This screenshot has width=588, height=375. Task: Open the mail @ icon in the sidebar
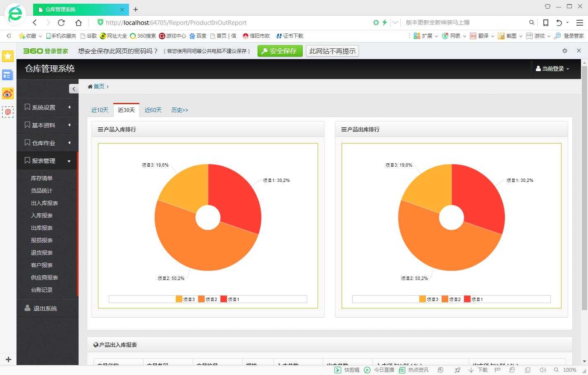8,112
